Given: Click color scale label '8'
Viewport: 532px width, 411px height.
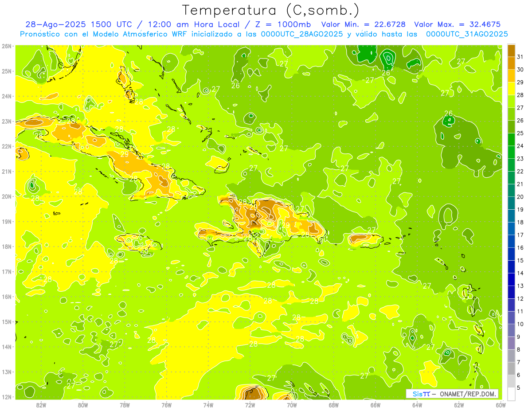Looking at the screenshot, I should 519,349.
